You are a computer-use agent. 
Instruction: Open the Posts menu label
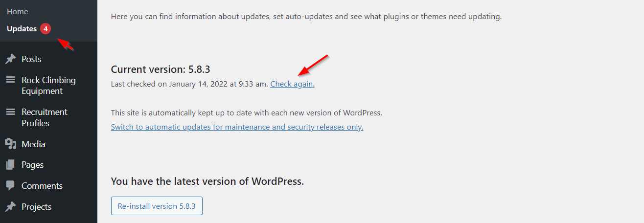click(31, 59)
